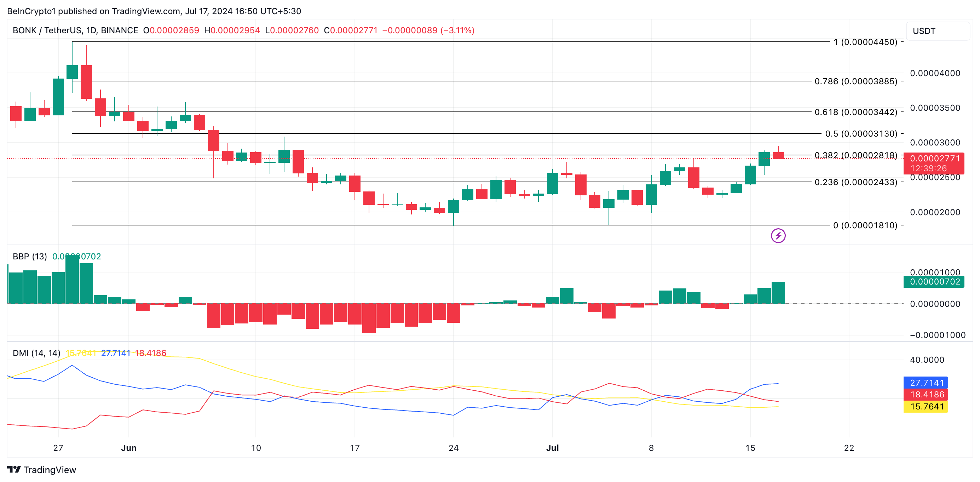Click the yellow DMI tag 15.7641
The image size is (980, 482).
point(926,407)
